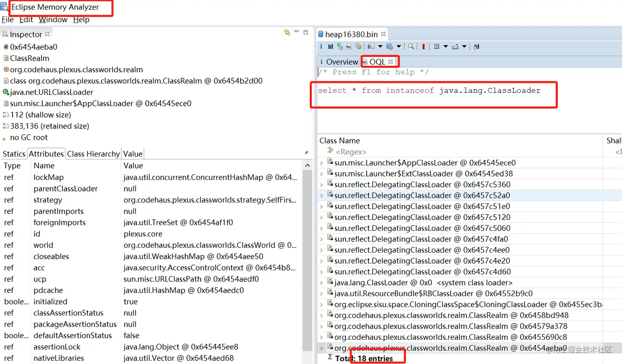Close the heap16380.bin editor tab
Viewport: 622px width, 364px height.
point(383,34)
